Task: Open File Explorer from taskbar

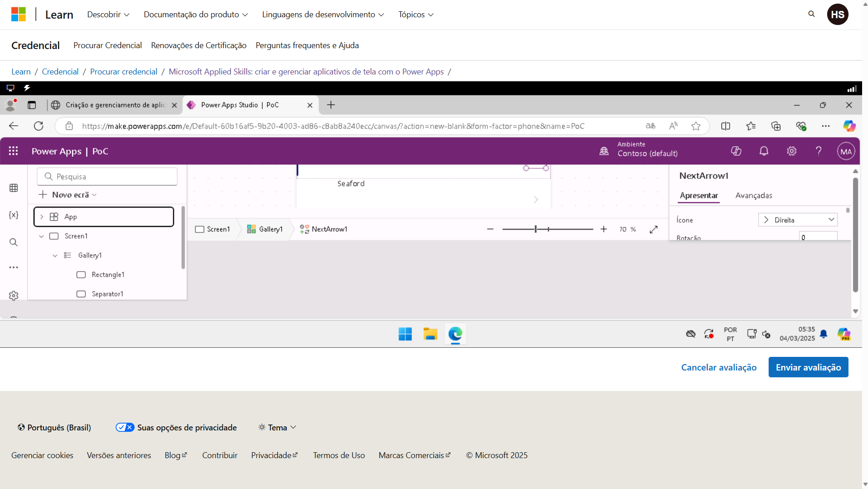Action: (430, 334)
